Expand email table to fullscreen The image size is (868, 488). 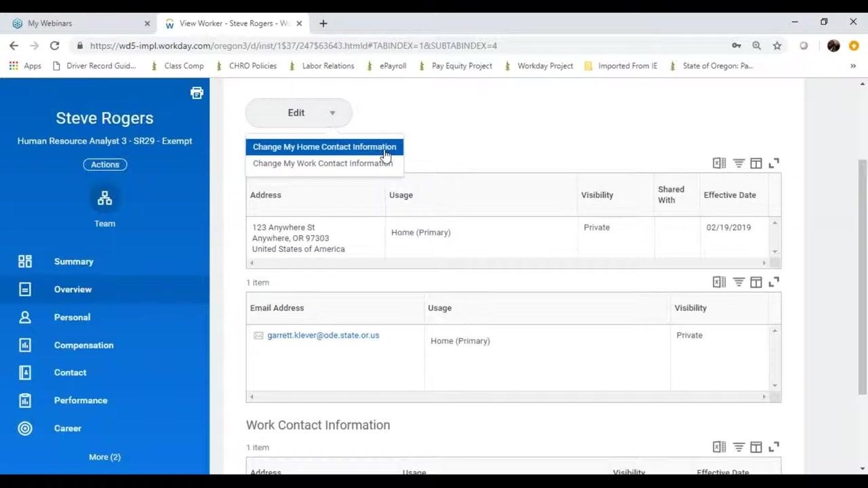[774, 282]
